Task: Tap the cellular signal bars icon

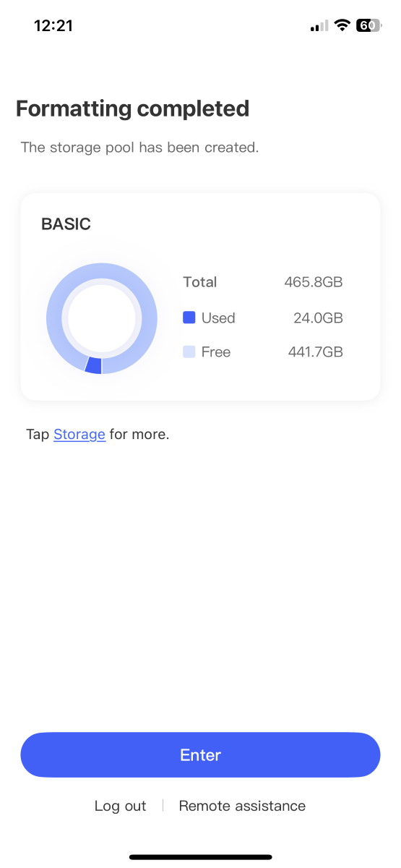Action: [x=319, y=26]
